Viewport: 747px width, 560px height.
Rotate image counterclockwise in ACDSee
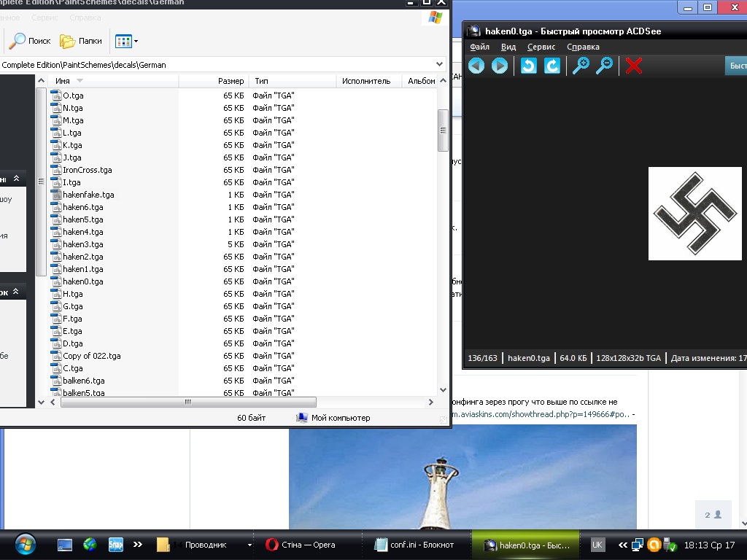(x=528, y=66)
